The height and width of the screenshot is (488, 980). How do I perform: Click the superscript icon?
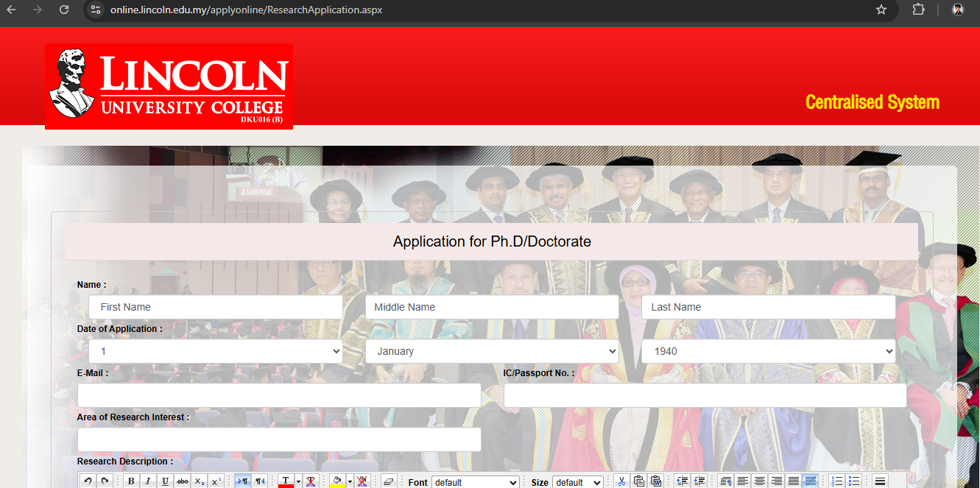click(x=216, y=481)
